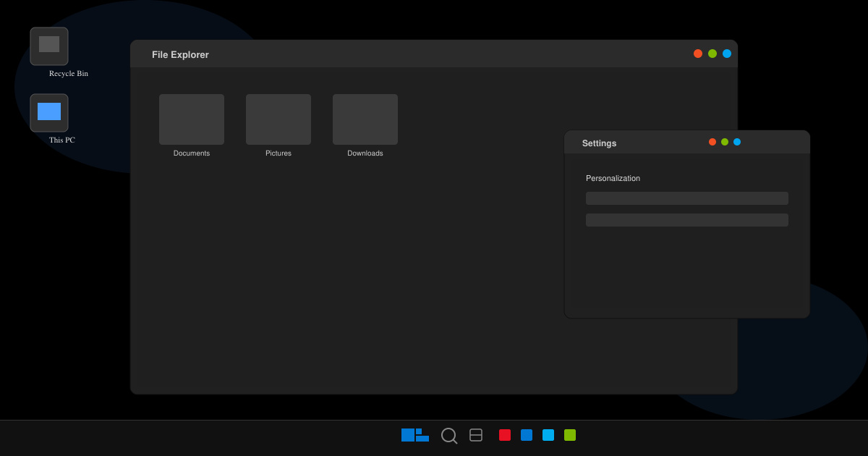868x456 pixels.
Task: Click the Recycle Bin label text
Action: 69,73
